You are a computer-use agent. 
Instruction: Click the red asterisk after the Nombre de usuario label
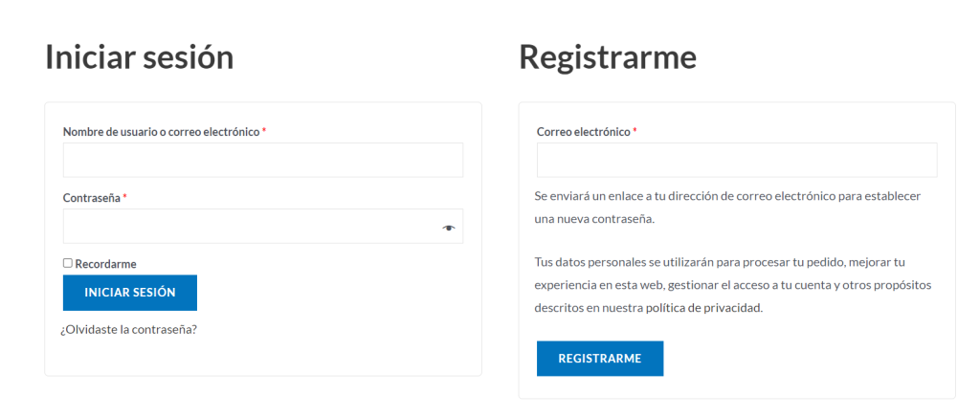[x=264, y=131]
